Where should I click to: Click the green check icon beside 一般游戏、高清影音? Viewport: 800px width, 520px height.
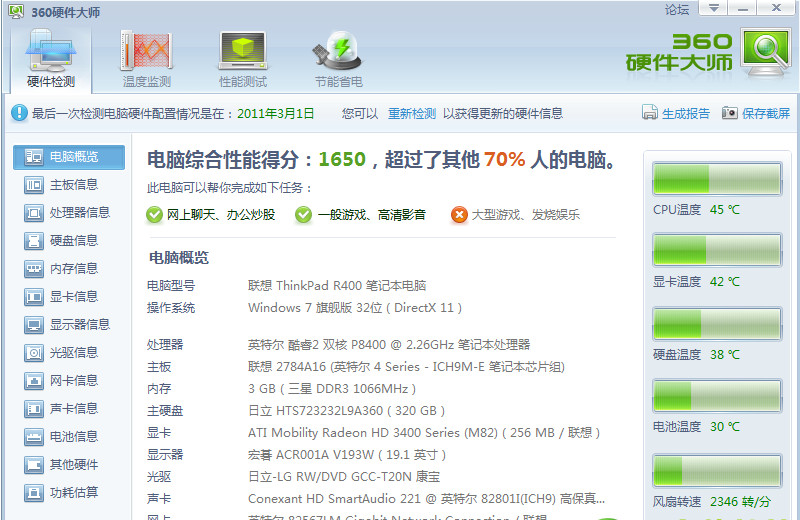coord(304,215)
